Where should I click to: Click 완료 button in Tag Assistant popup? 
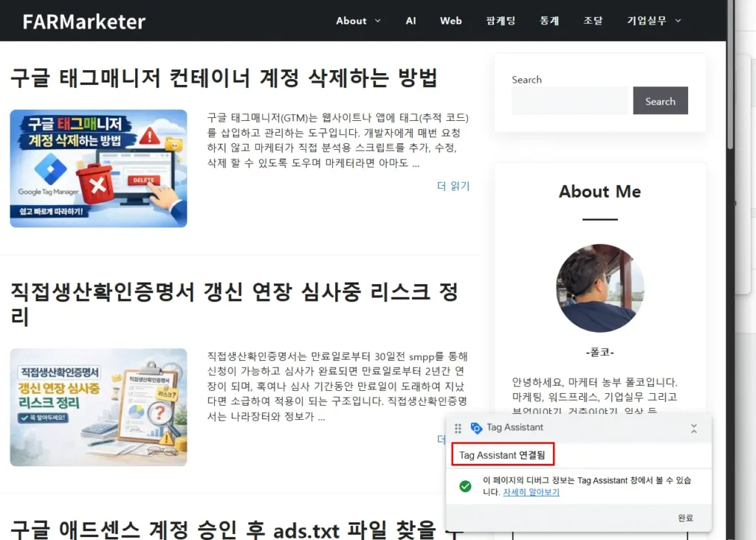(x=685, y=518)
